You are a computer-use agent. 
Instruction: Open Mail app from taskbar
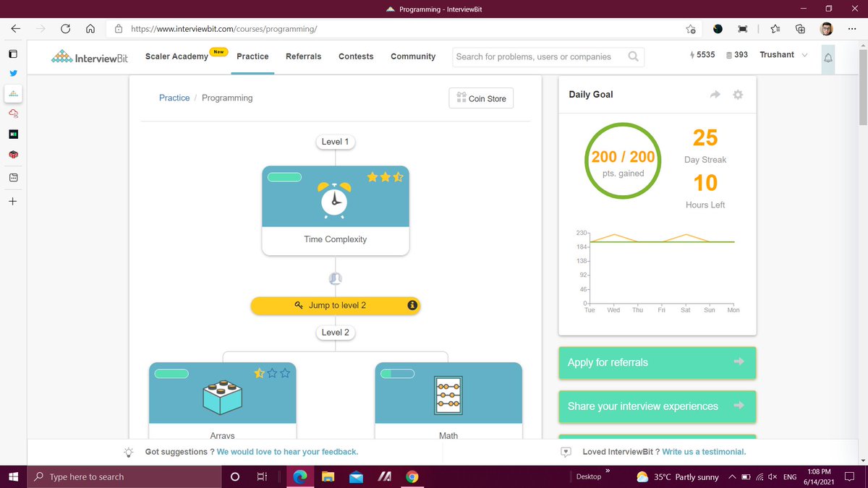(x=356, y=477)
